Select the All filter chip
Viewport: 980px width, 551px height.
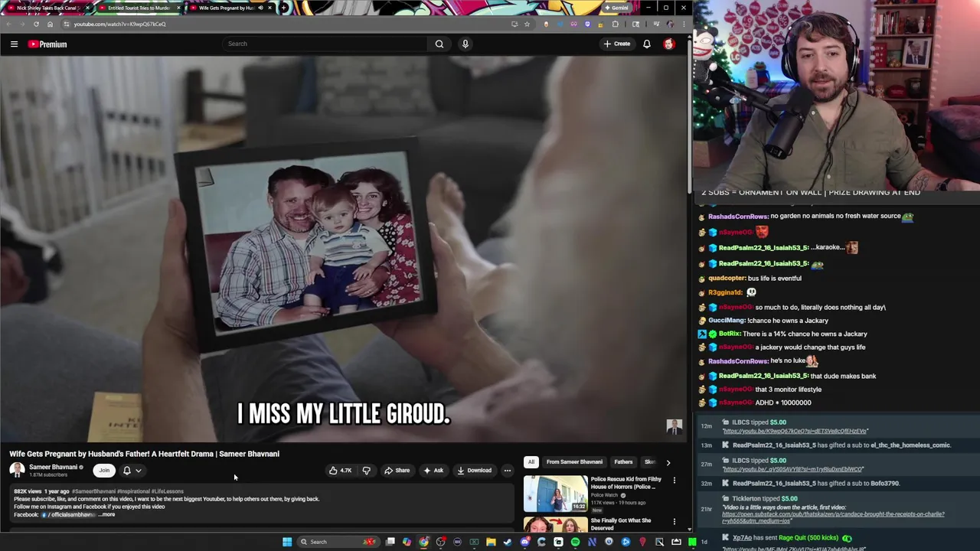531,462
